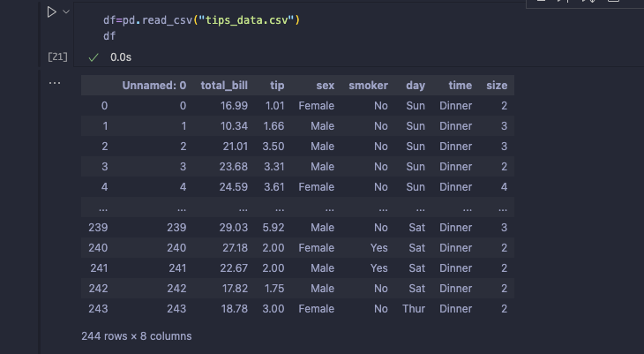Click row index 239 in the table
The width and height of the screenshot is (644, 354).
(97, 227)
